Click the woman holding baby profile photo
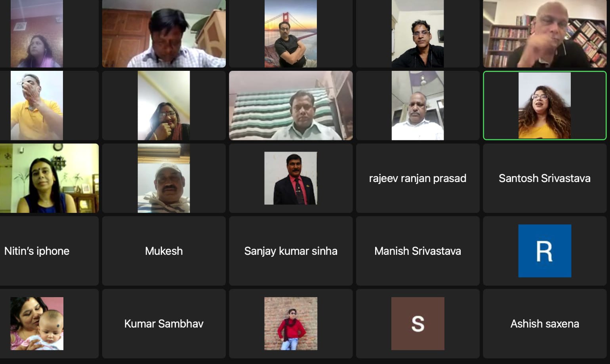The image size is (610, 364). [x=37, y=324]
